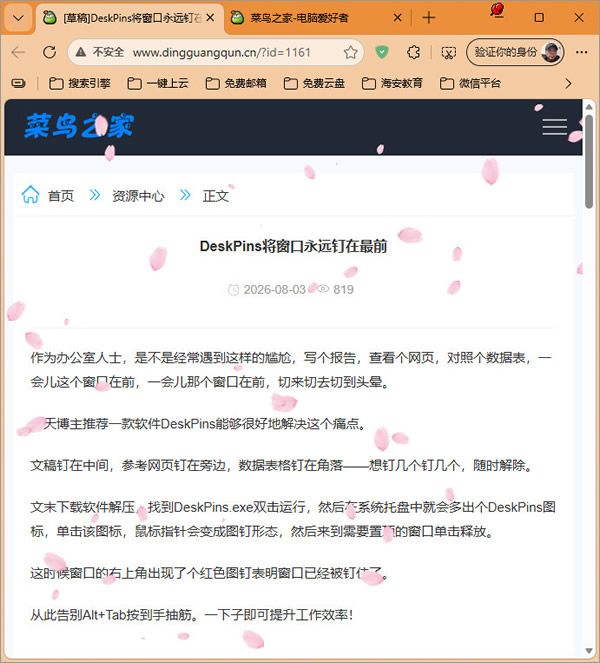Click the 验证你的身份 profile button
Image resolution: width=600 pixels, height=663 pixels.
[515, 52]
